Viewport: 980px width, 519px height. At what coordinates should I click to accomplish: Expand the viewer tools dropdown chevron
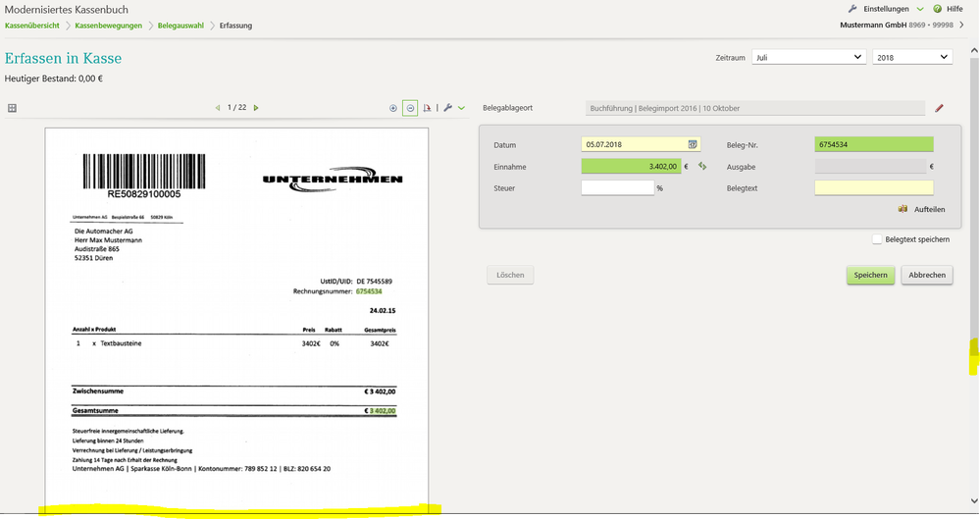461,108
